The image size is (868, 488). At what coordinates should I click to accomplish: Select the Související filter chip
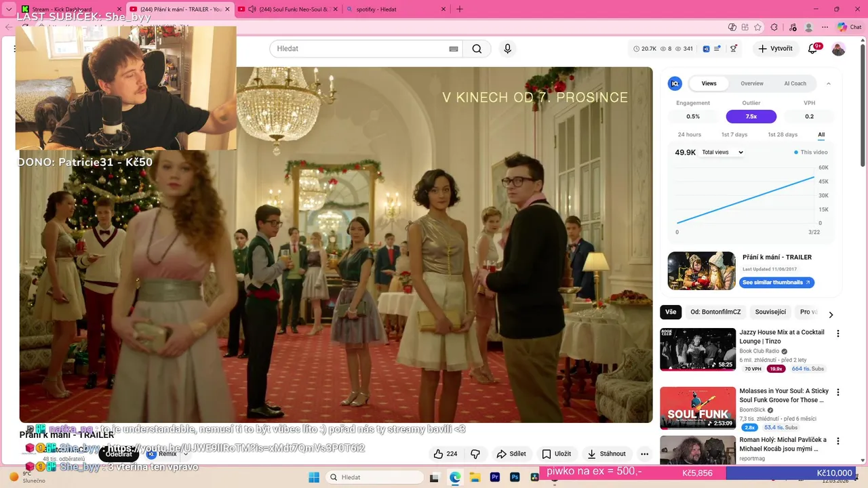770,312
